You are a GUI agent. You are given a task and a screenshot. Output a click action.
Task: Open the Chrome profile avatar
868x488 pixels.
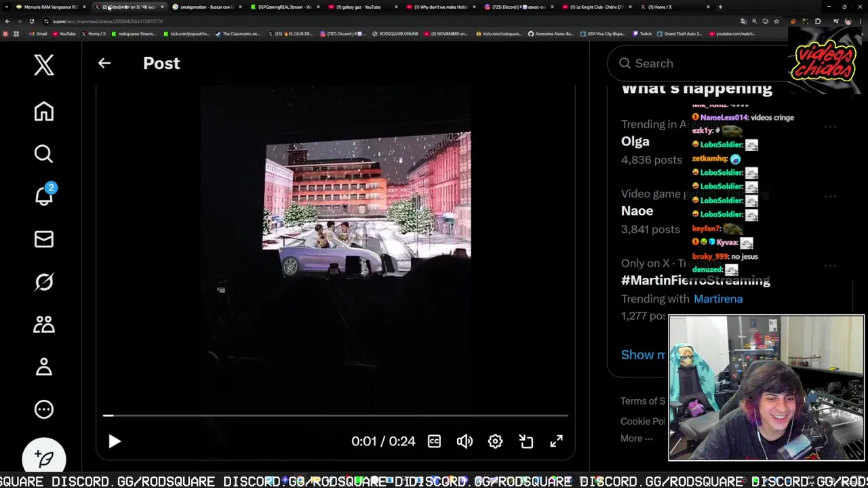848,21
